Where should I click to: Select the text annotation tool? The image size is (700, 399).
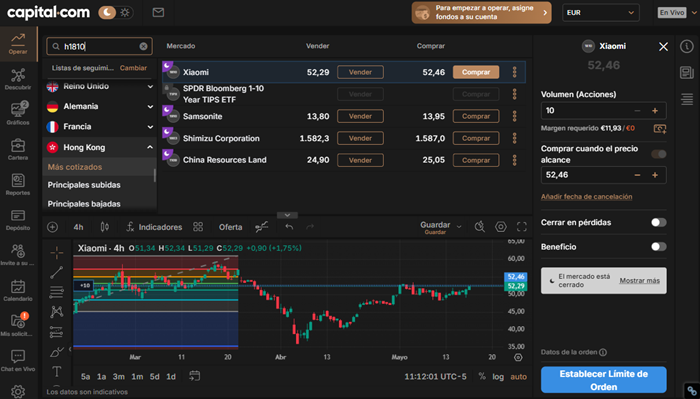tap(57, 371)
